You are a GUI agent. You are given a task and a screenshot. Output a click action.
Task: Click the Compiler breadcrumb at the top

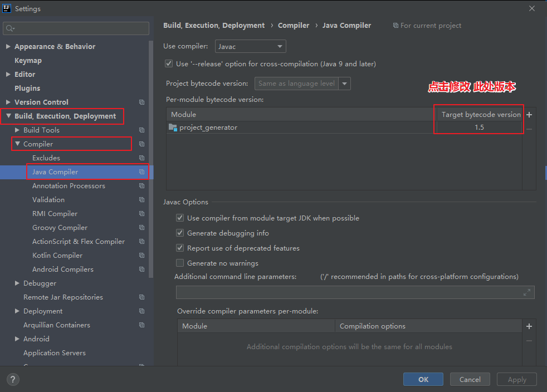[294, 25]
